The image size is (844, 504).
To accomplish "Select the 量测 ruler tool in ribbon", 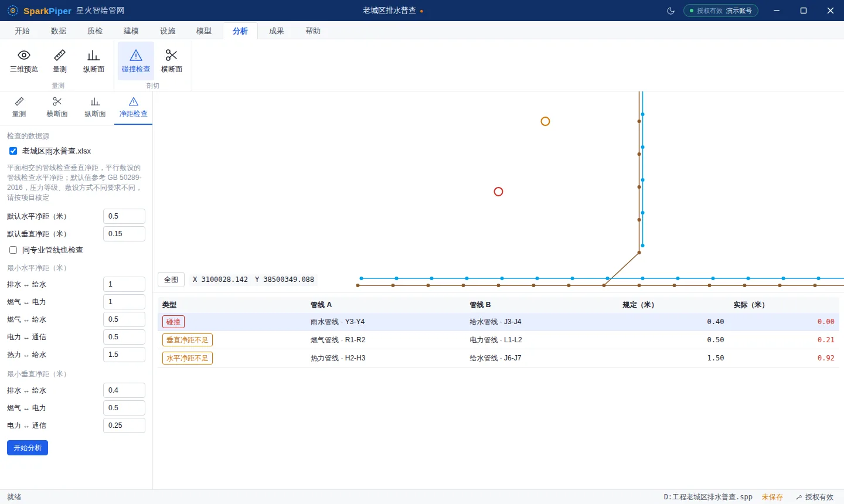I will pos(60,61).
